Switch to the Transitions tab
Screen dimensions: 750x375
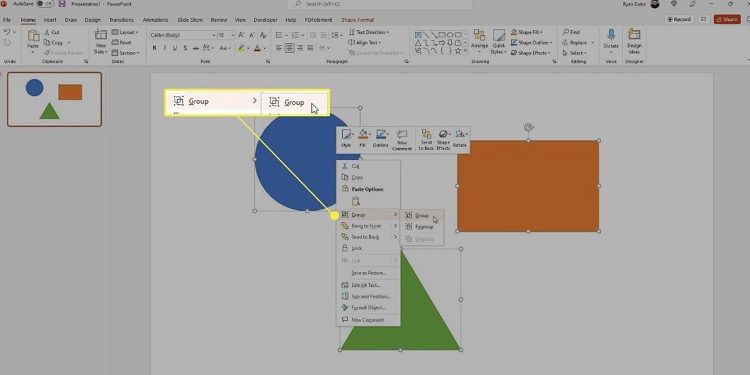121,20
